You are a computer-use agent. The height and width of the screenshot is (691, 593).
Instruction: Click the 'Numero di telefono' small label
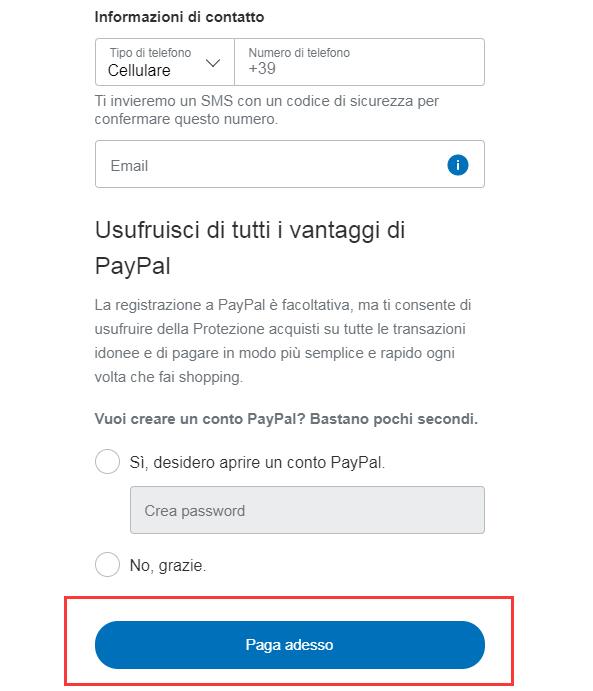tap(299, 52)
